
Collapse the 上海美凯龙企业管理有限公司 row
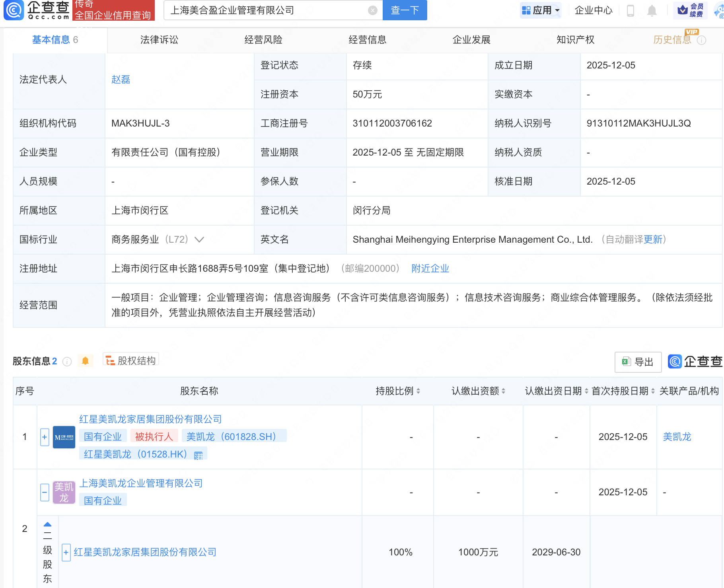coord(44,492)
